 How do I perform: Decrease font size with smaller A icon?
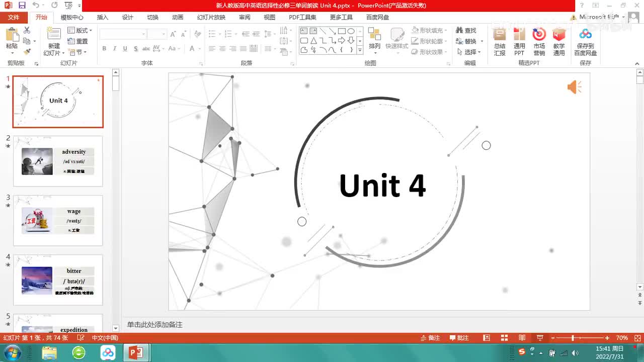(183, 34)
